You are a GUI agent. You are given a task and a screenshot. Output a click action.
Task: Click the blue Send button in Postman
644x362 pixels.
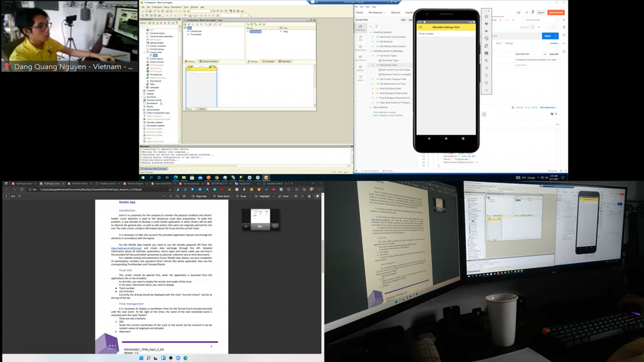547,36
